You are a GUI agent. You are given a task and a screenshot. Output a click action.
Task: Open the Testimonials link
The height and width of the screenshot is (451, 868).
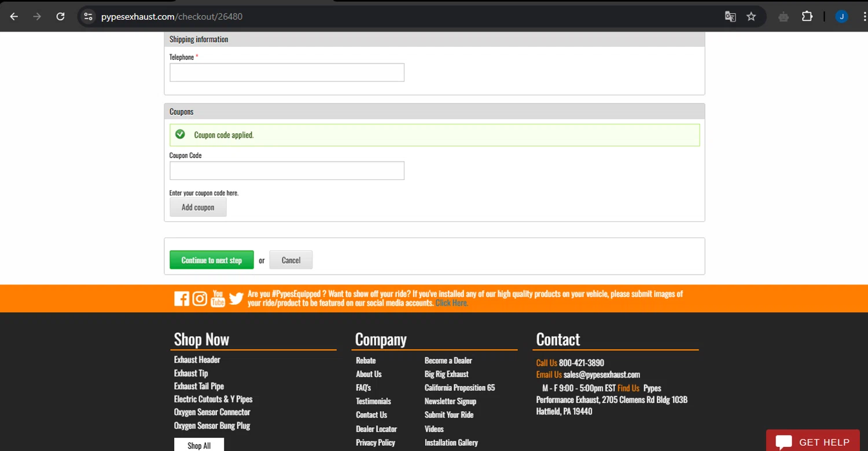click(x=373, y=401)
